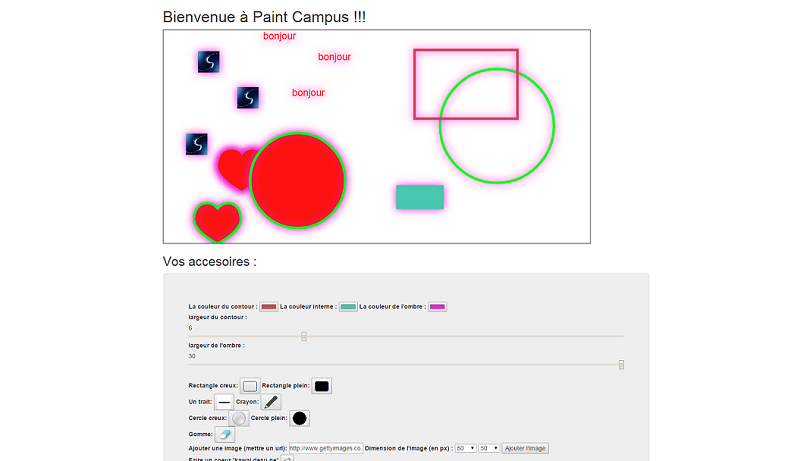Open the contour color swatch
Image resolution: width=810 pixels, height=461 pixels.
269,306
